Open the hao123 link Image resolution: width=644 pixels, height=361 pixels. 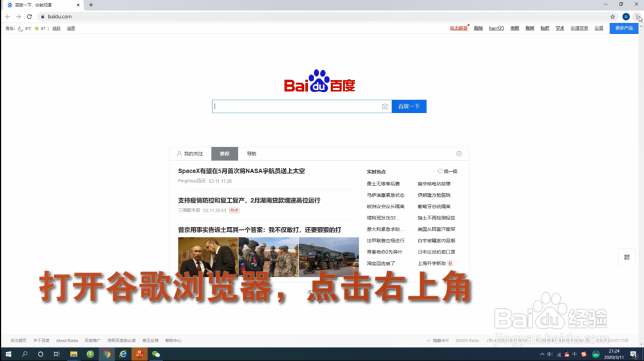click(496, 28)
